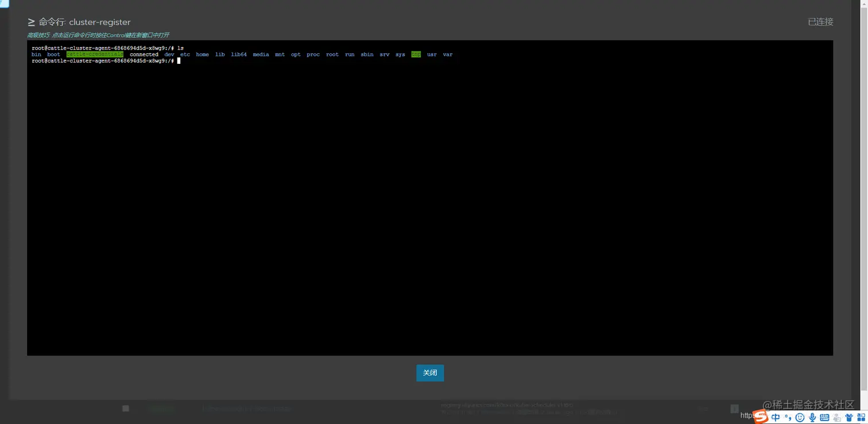Image resolution: width=868 pixels, height=424 pixels.
Task: Click the 'bin' directory name in terminal
Action: (36, 55)
